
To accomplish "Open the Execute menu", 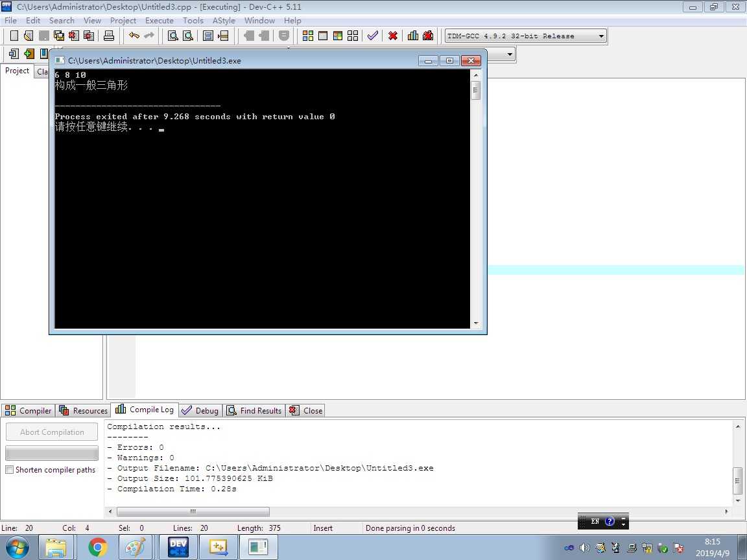I will (x=159, y=21).
